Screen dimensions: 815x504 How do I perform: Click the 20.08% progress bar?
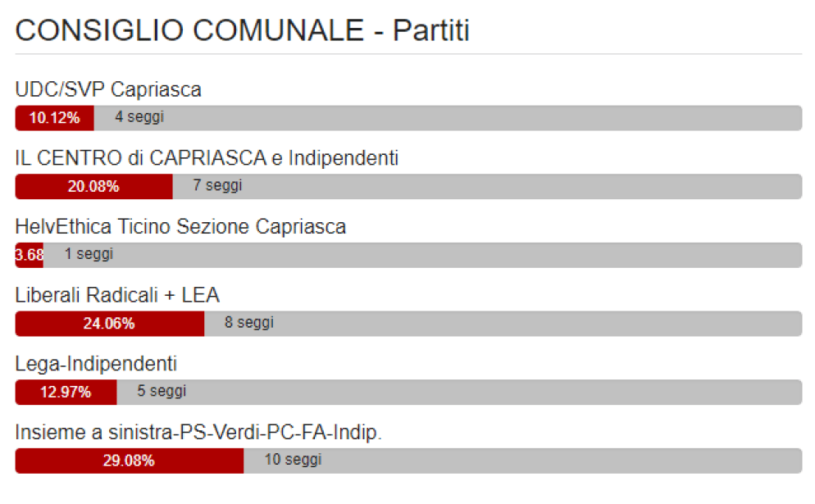pyautogui.click(x=93, y=187)
